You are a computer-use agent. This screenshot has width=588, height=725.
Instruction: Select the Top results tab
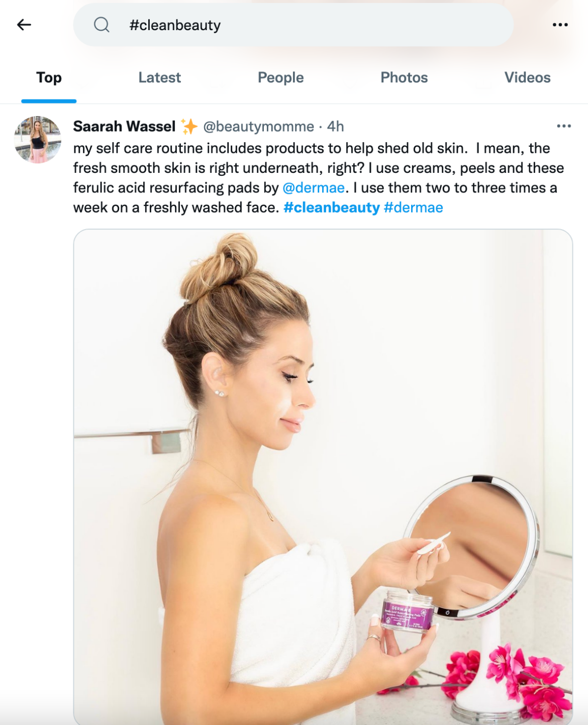point(48,78)
